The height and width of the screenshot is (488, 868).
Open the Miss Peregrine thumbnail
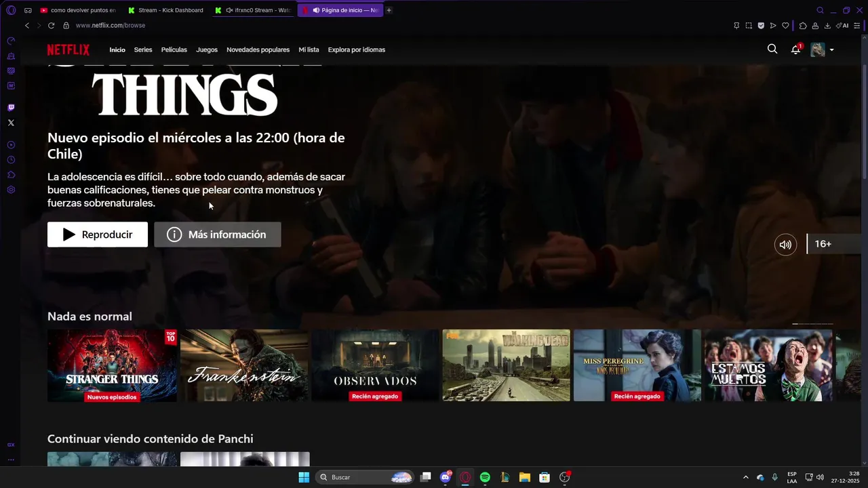tap(637, 365)
